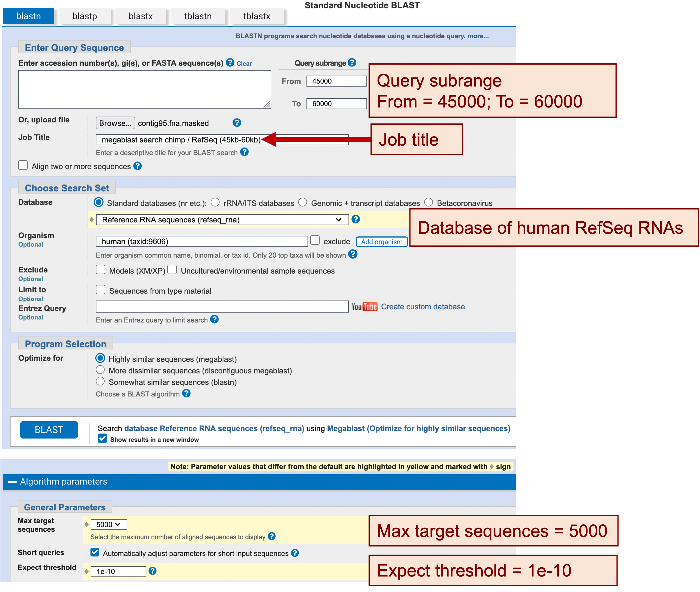Switch to the blastn tab

[x=29, y=16]
